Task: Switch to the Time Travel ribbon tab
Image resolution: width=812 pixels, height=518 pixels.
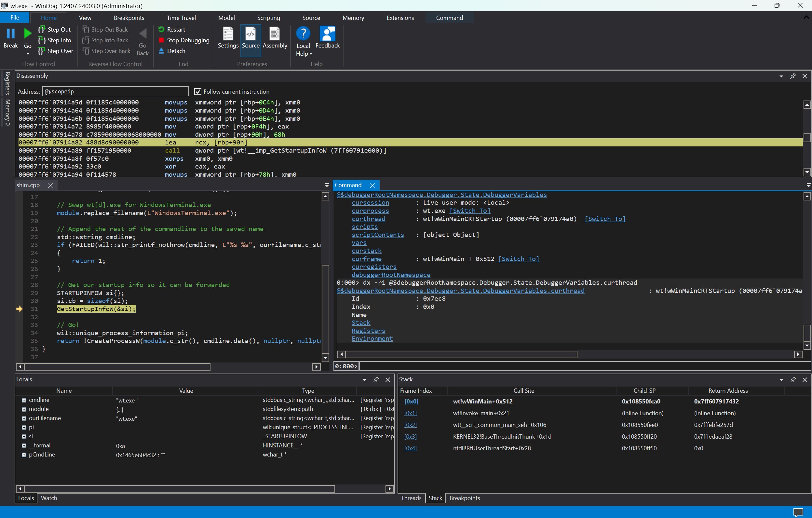Action: point(182,18)
